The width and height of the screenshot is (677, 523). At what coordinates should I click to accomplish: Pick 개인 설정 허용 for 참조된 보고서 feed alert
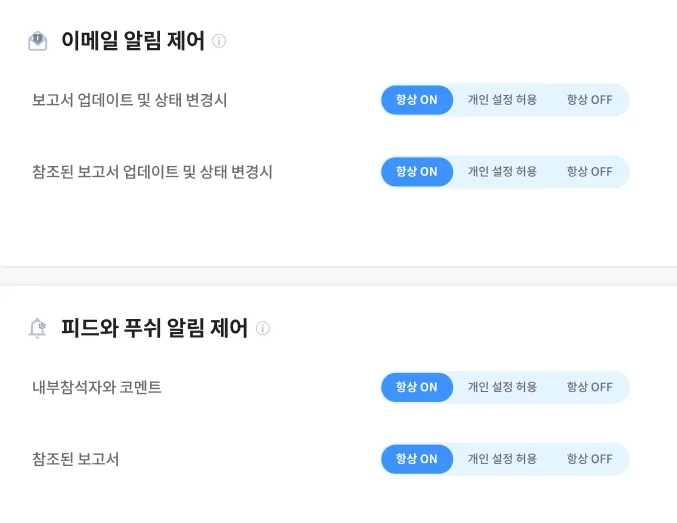[502, 459]
